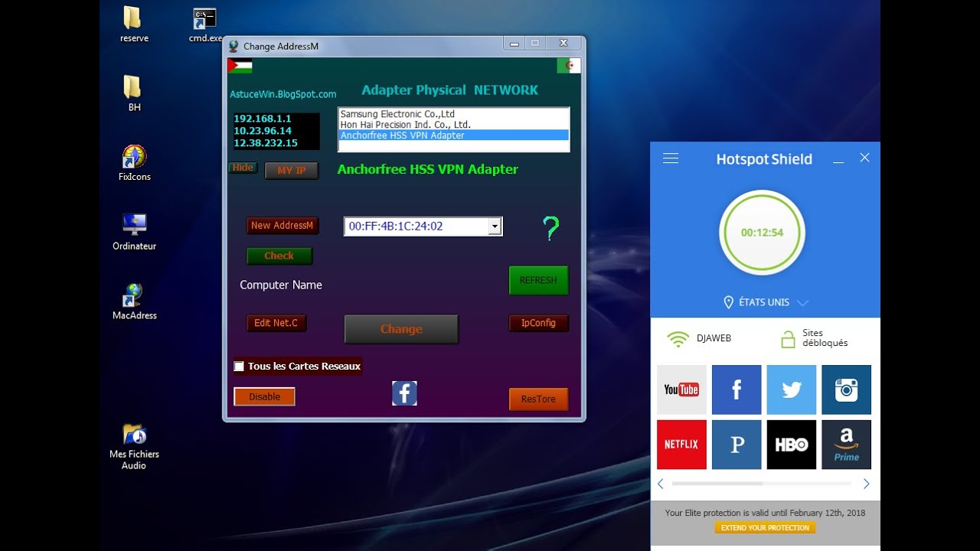Click the DJAWEB wifi network icon

(678, 339)
